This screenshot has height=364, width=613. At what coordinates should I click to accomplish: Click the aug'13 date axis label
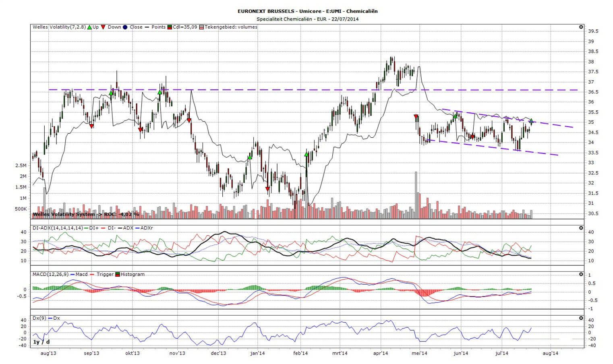click(48, 354)
